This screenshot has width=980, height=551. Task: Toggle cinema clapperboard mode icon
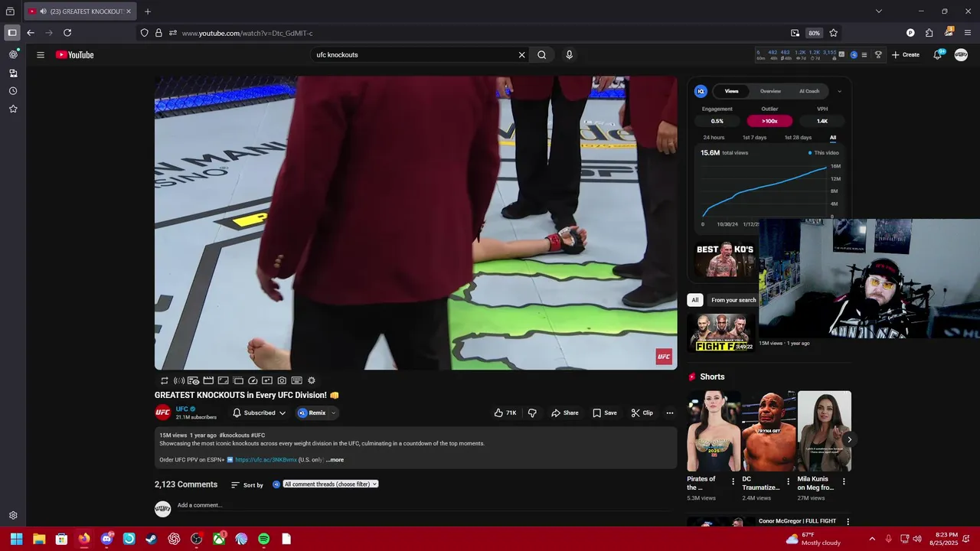coord(208,380)
